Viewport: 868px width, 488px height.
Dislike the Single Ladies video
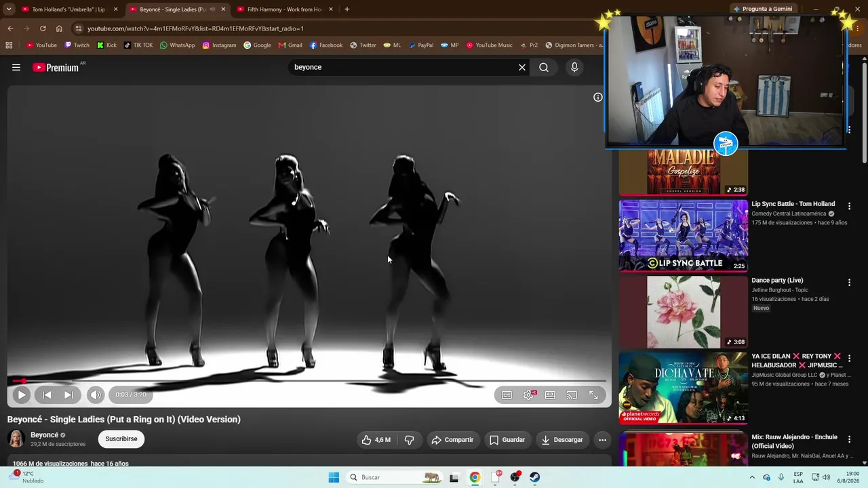(410, 440)
